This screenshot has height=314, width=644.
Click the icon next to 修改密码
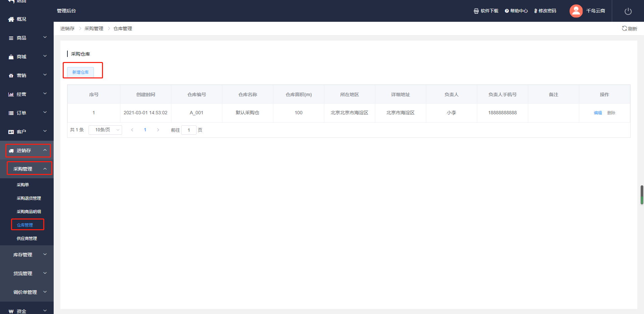536,11
